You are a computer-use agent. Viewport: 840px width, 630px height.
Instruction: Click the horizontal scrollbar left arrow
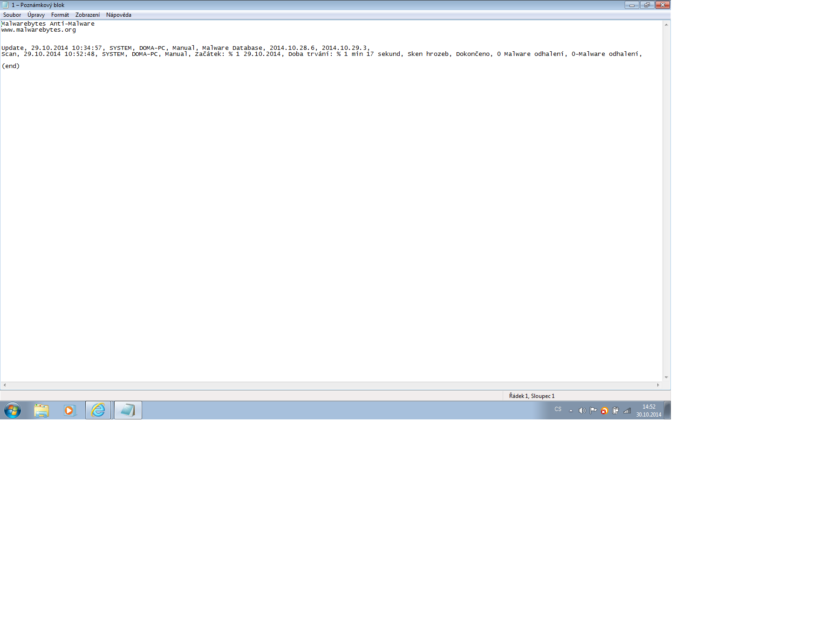click(5, 385)
